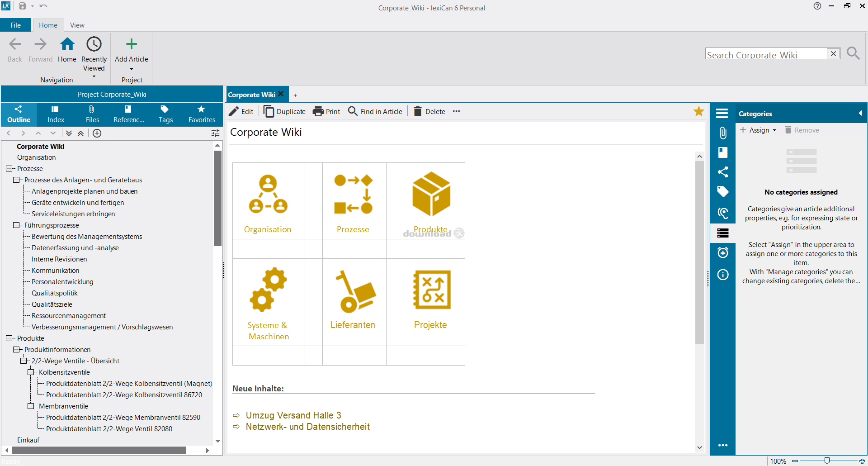Open the info icon in right sidebar
868x466 pixels.
click(x=723, y=275)
